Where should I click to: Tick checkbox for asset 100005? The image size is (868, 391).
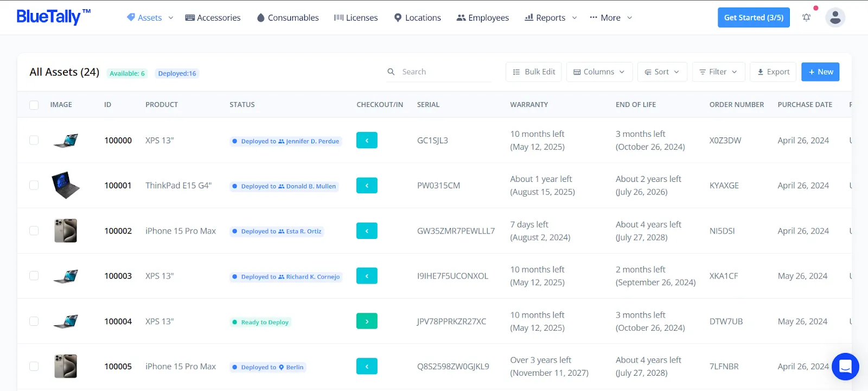tap(34, 367)
